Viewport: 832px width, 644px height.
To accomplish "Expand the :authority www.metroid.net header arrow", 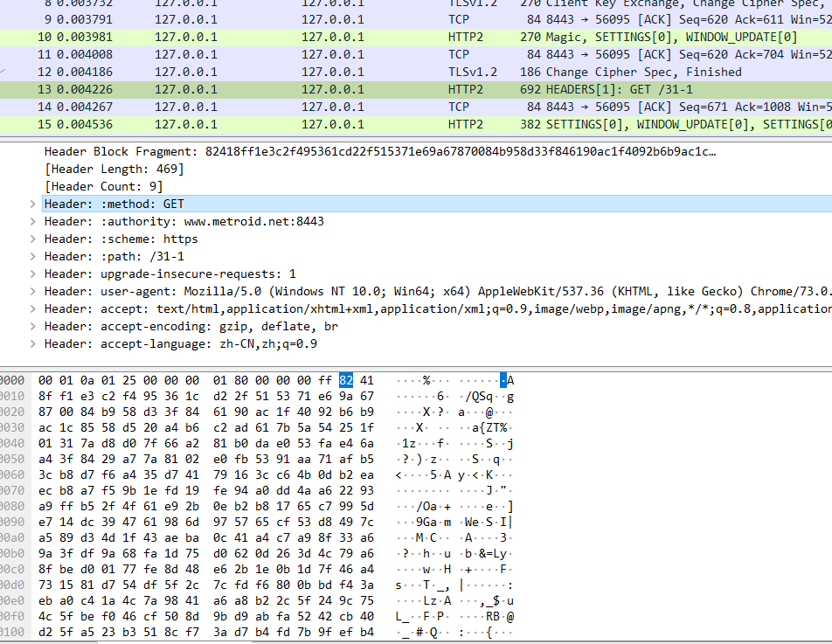I will pyautogui.click(x=33, y=221).
